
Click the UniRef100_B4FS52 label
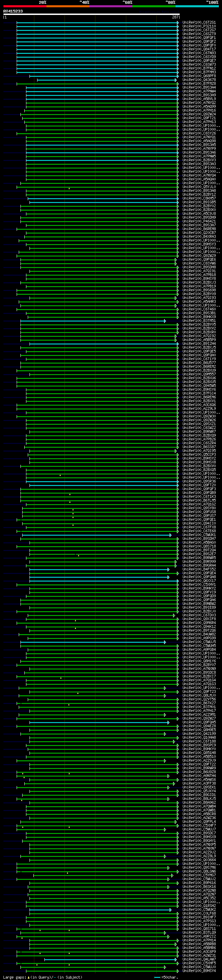coord(199,569)
